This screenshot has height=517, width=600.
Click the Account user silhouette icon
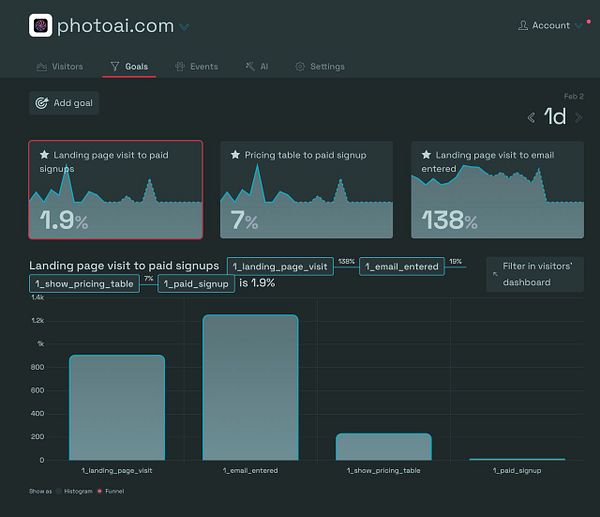(523, 26)
